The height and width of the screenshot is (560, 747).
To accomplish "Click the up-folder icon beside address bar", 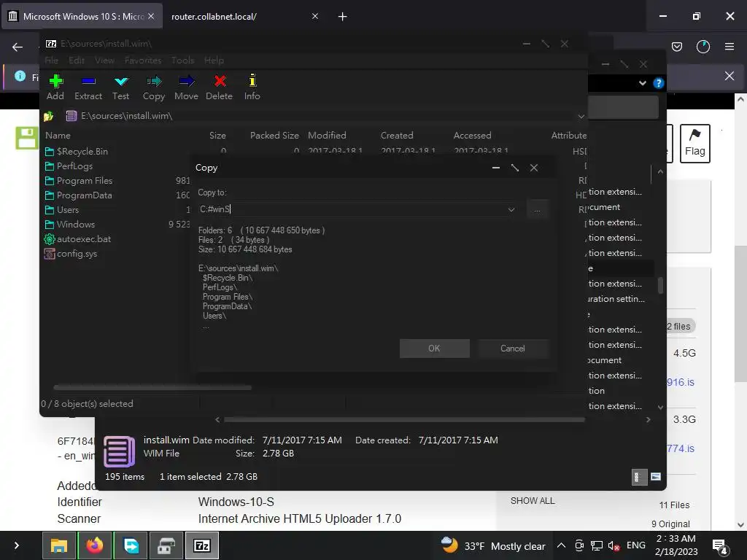I will click(49, 116).
